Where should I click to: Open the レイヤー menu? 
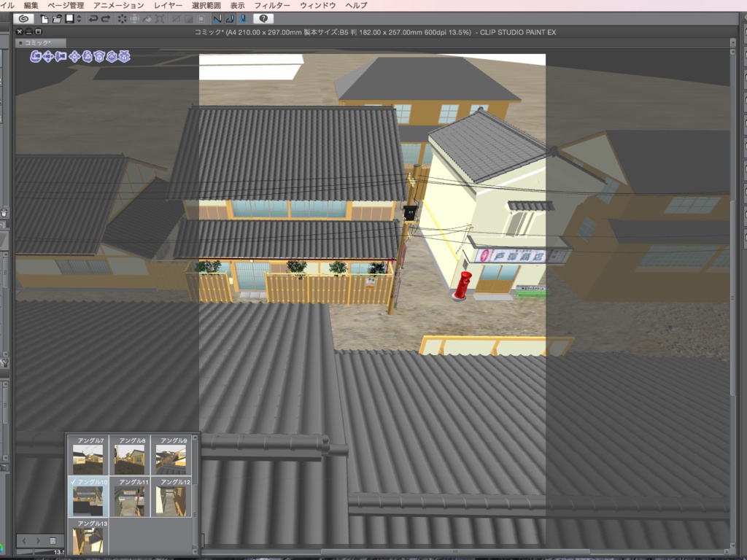coord(168,5)
